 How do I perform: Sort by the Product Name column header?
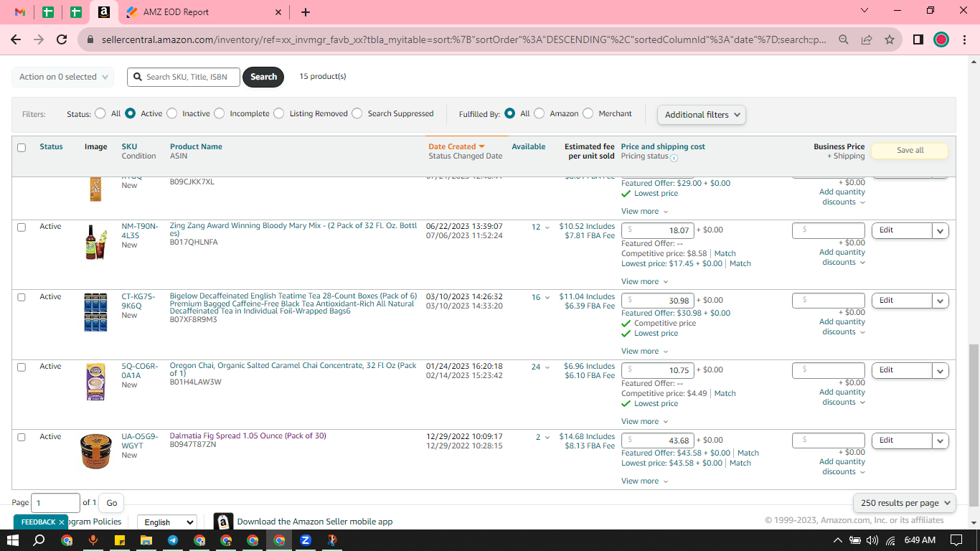pyautogui.click(x=196, y=146)
